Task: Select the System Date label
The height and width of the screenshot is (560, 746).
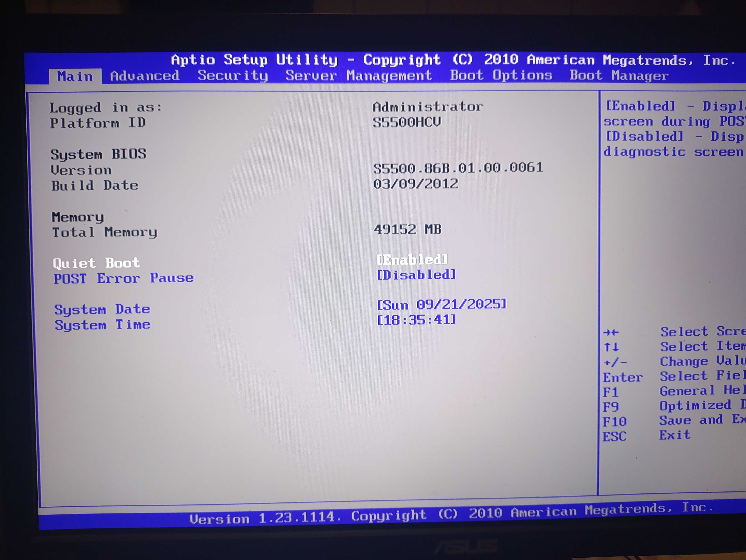Action: 102,309
